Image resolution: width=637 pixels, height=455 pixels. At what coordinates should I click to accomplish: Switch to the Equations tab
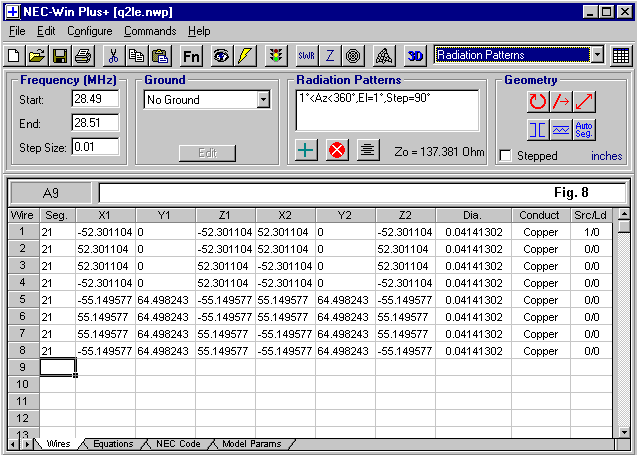[x=112, y=443]
